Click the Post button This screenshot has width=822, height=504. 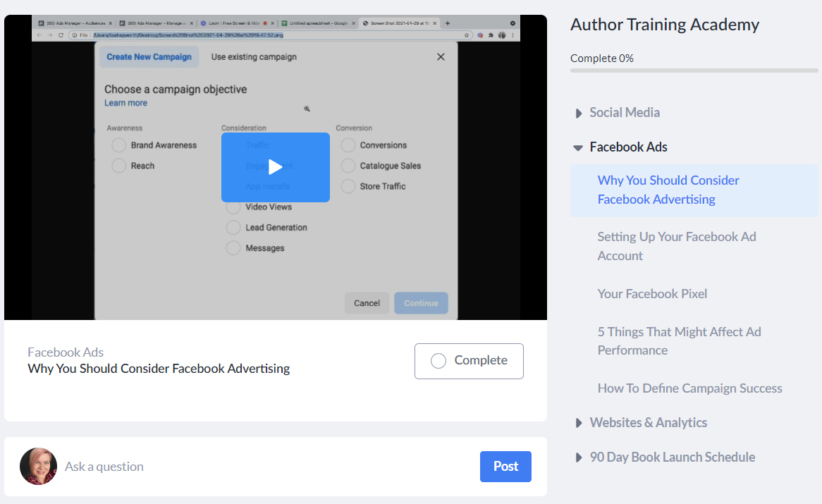coord(505,466)
